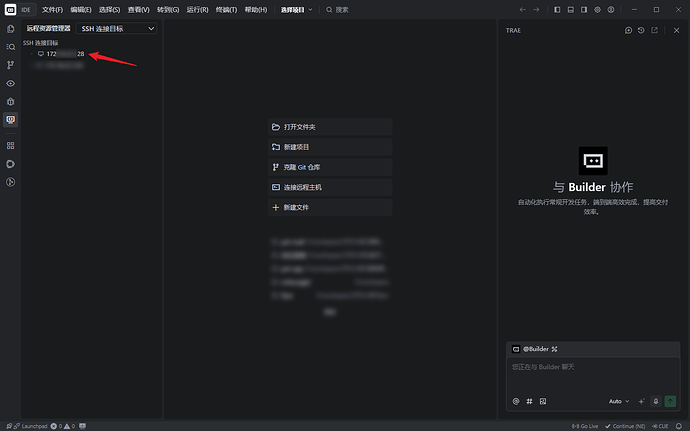Screen dimensions: 690x431
Task: Toggle the right AI sidebar layout icon
Action: (584, 9)
